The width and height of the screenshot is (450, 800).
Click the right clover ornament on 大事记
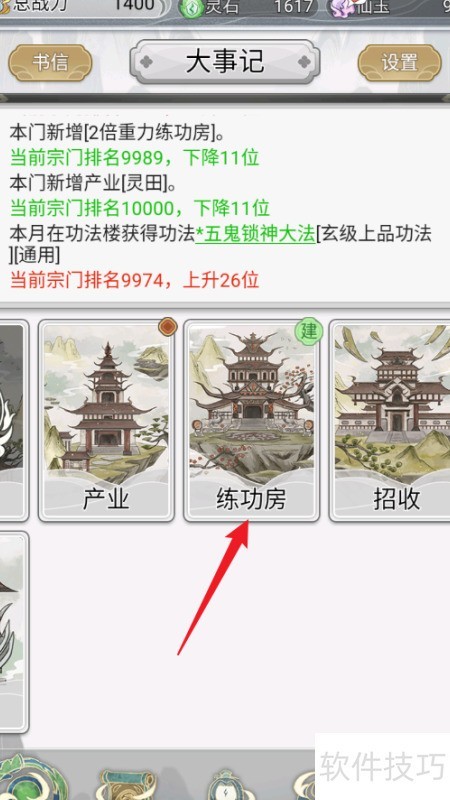click(304, 62)
